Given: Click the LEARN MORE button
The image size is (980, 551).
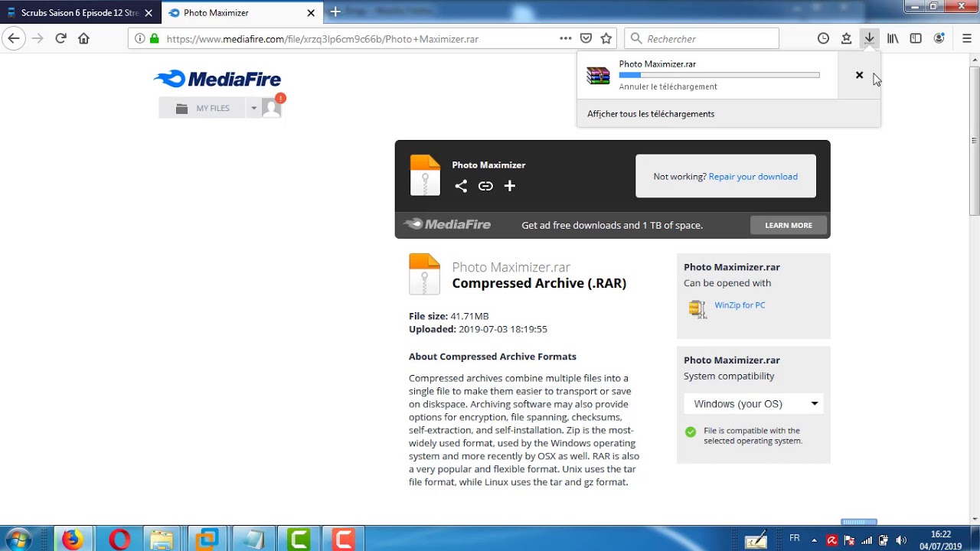Looking at the screenshot, I should [789, 225].
